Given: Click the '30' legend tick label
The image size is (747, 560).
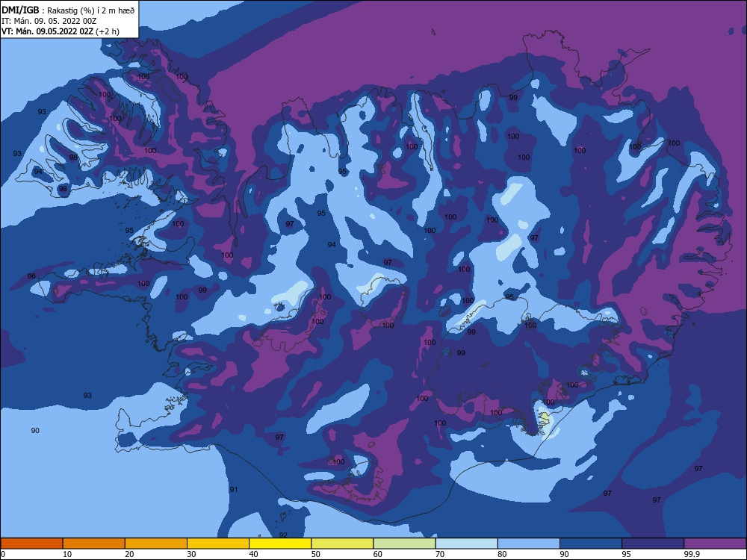Looking at the screenshot, I should (191, 554).
